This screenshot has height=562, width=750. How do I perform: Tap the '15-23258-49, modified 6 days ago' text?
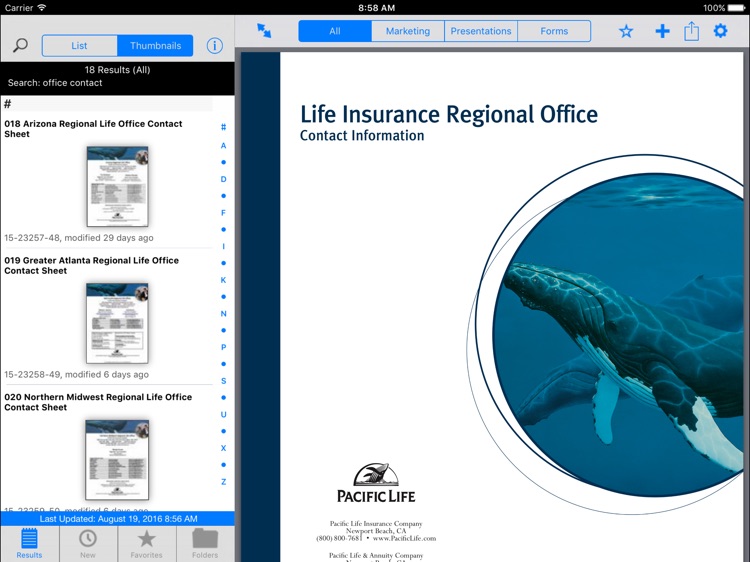77,375
